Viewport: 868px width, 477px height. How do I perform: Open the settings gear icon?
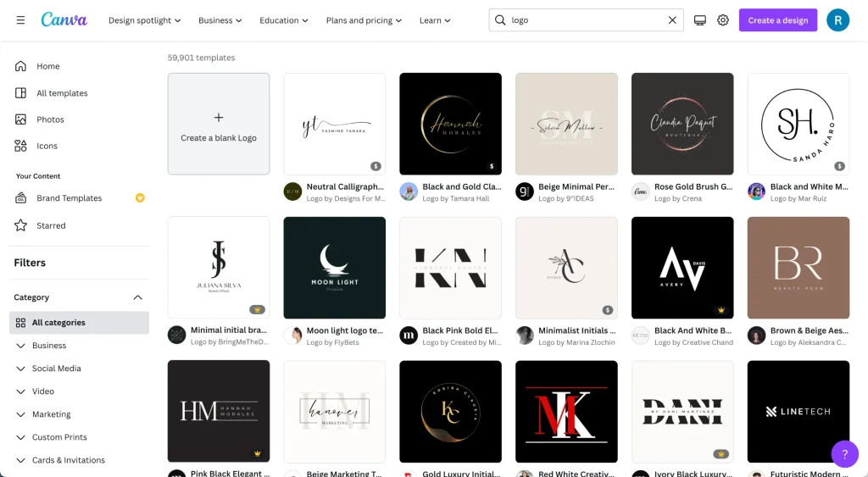click(723, 20)
